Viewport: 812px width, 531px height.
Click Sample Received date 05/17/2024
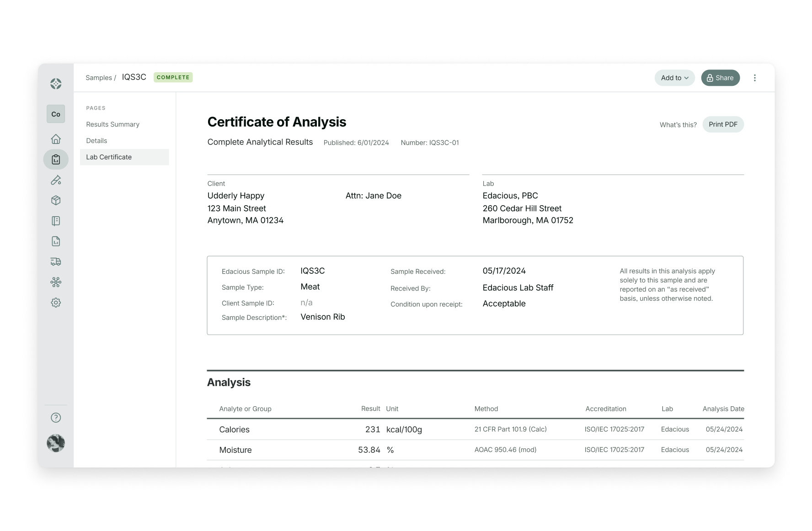click(x=504, y=271)
